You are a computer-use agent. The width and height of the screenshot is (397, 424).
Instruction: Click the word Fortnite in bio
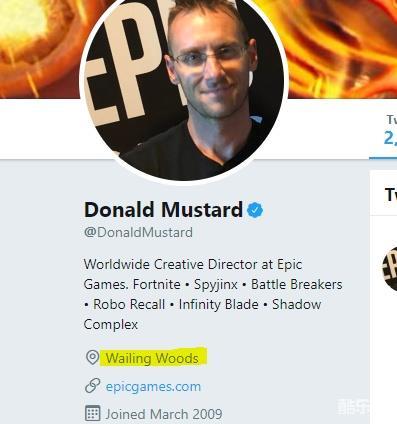tap(157, 284)
